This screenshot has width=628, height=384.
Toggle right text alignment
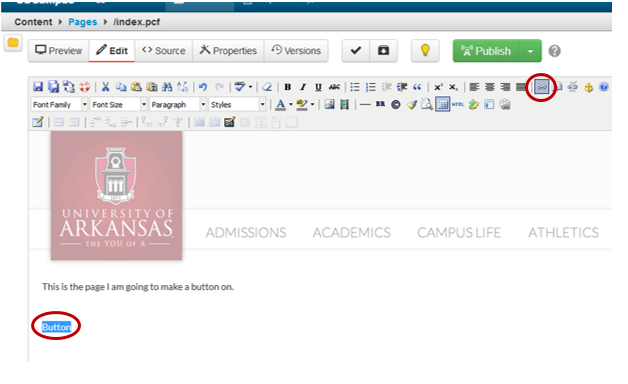505,86
